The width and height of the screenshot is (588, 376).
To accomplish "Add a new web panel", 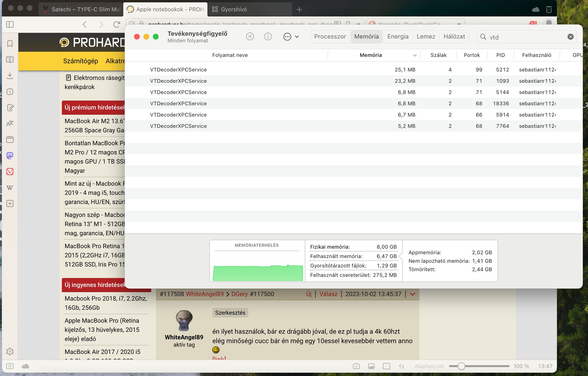I will pyautogui.click(x=10, y=203).
